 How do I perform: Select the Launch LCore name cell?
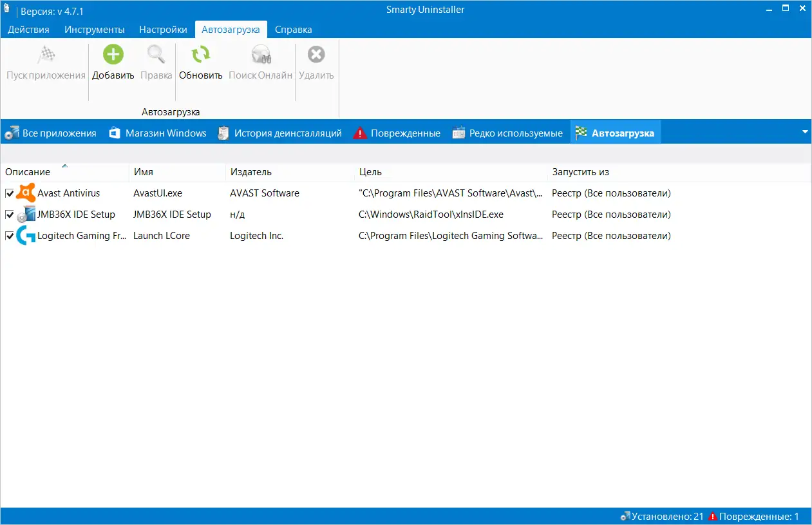[x=162, y=236]
